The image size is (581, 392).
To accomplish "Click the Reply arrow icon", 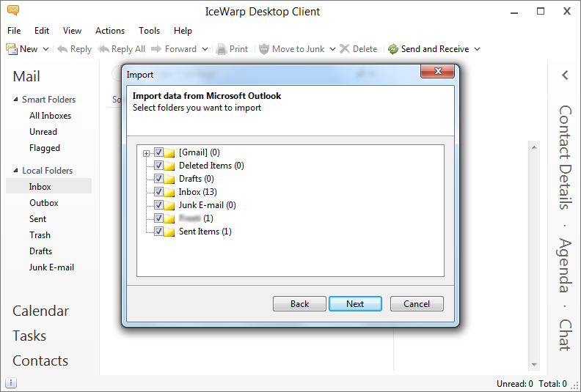I will 62,49.
